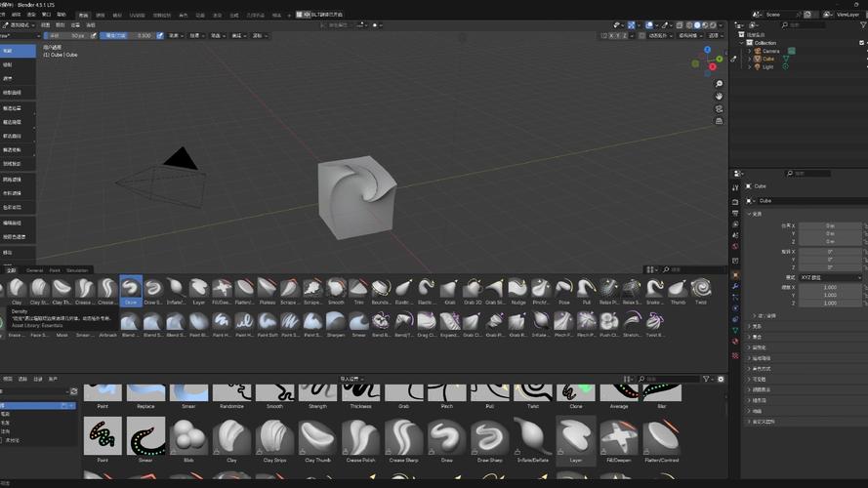Screen dimensions: 868x488
Task: Switch to solid viewport shading mode
Action: click(697, 25)
